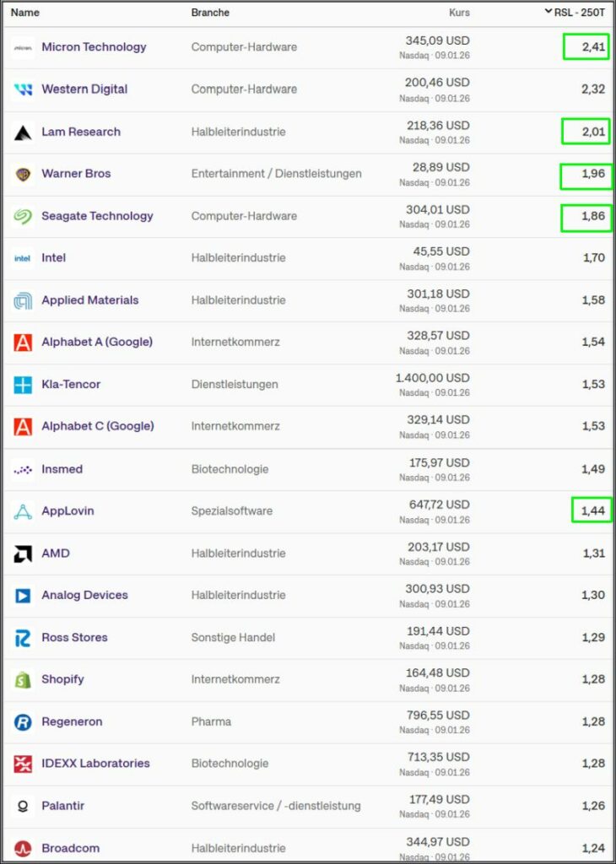Click the AMD logo icon

pyautogui.click(x=23, y=553)
